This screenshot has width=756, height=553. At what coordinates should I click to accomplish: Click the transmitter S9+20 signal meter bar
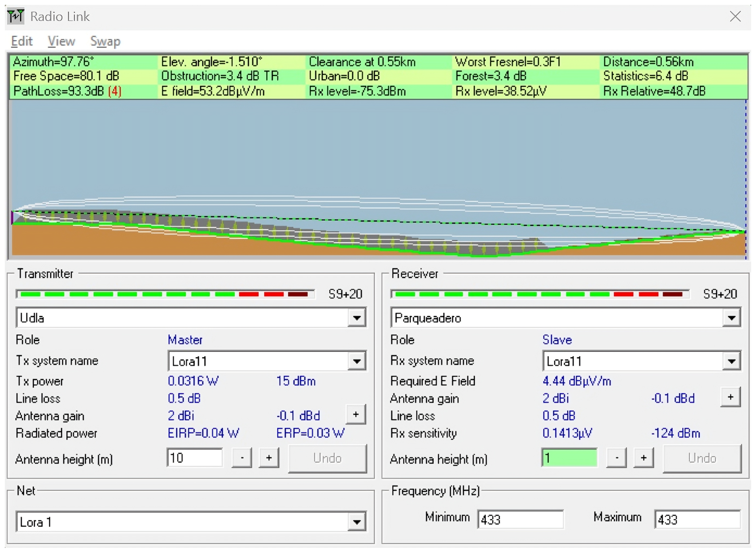tap(165, 294)
